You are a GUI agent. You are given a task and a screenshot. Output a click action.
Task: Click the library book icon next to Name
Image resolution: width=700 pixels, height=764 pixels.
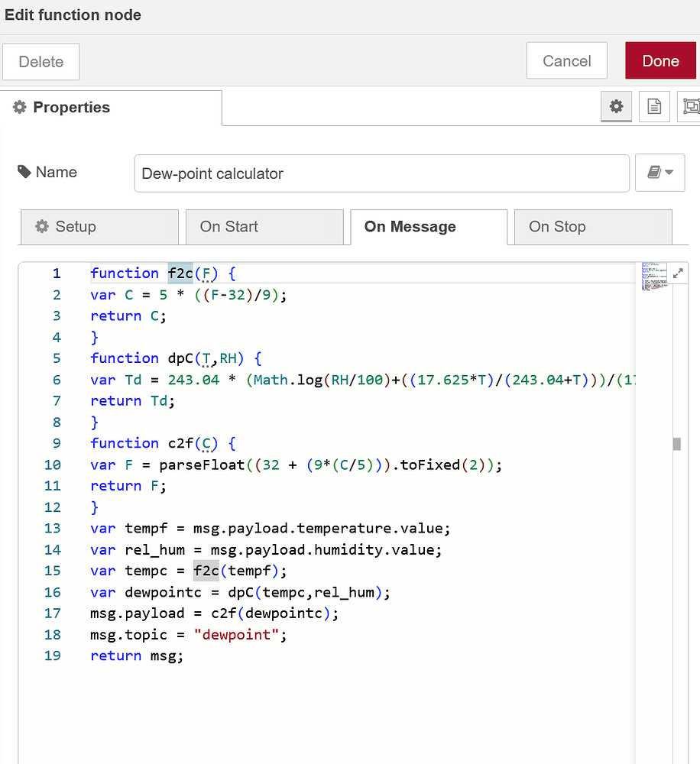pyautogui.click(x=655, y=172)
